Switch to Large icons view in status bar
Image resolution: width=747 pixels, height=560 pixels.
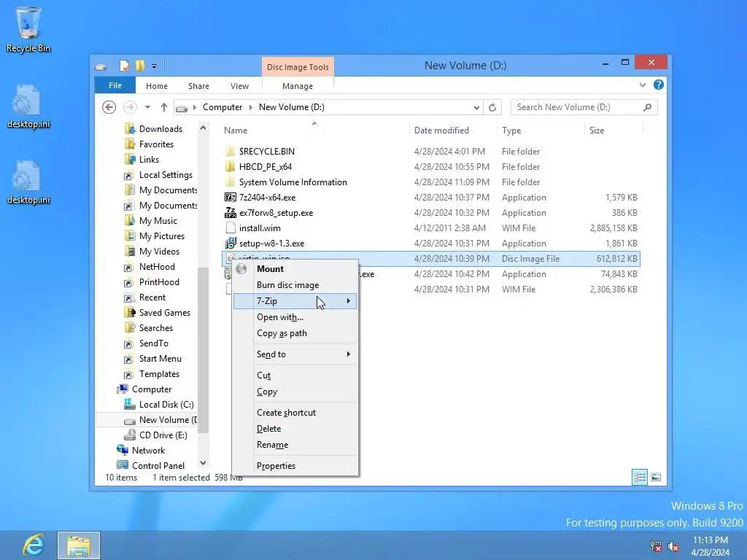[x=656, y=477]
